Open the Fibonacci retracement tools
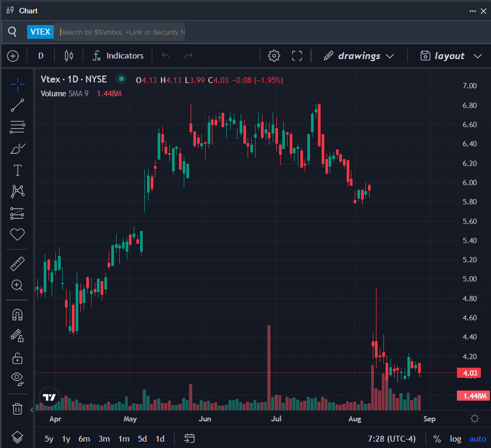The image size is (491, 448). [x=18, y=127]
